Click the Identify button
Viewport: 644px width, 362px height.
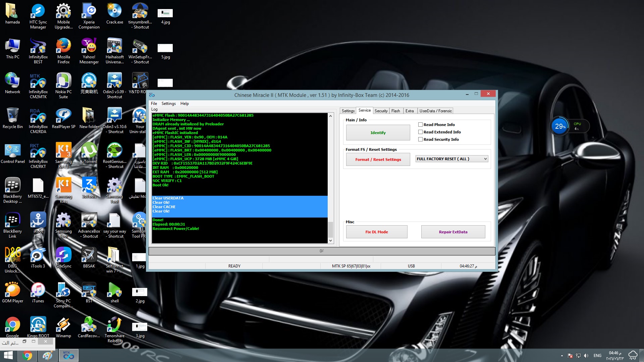(x=378, y=133)
